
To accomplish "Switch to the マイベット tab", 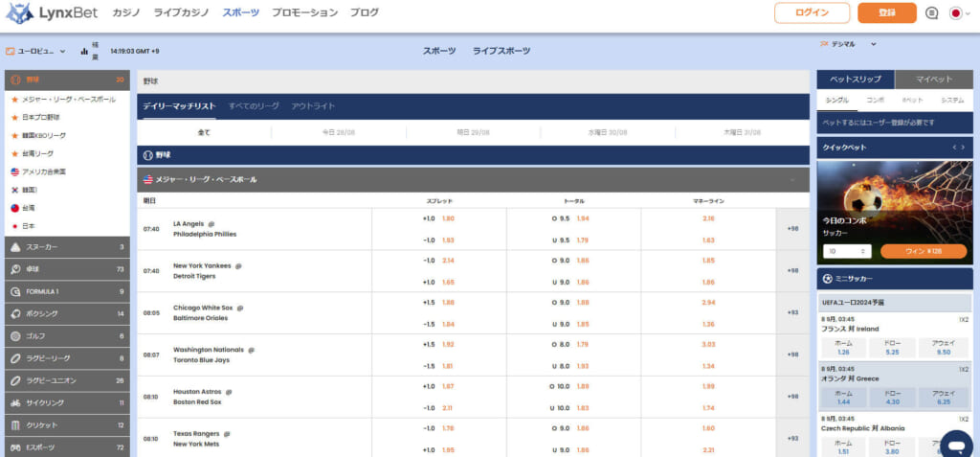I will (x=934, y=80).
